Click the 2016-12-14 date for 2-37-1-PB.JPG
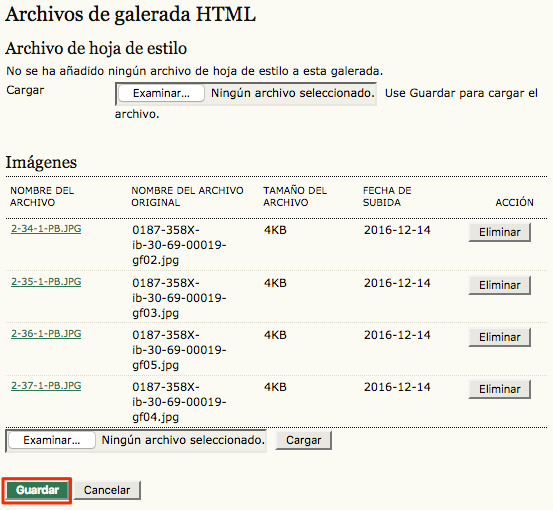553x510 pixels. (397, 387)
